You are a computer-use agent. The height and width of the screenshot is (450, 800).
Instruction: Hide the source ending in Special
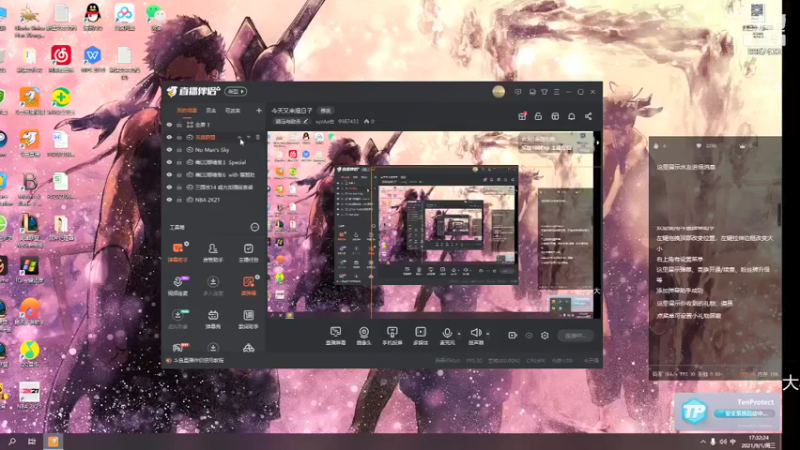click(x=169, y=162)
